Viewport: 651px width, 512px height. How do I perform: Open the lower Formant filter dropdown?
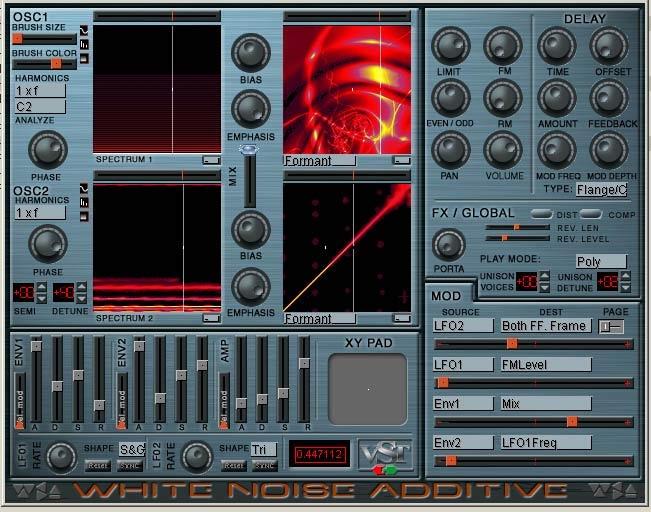pyautogui.click(x=319, y=319)
